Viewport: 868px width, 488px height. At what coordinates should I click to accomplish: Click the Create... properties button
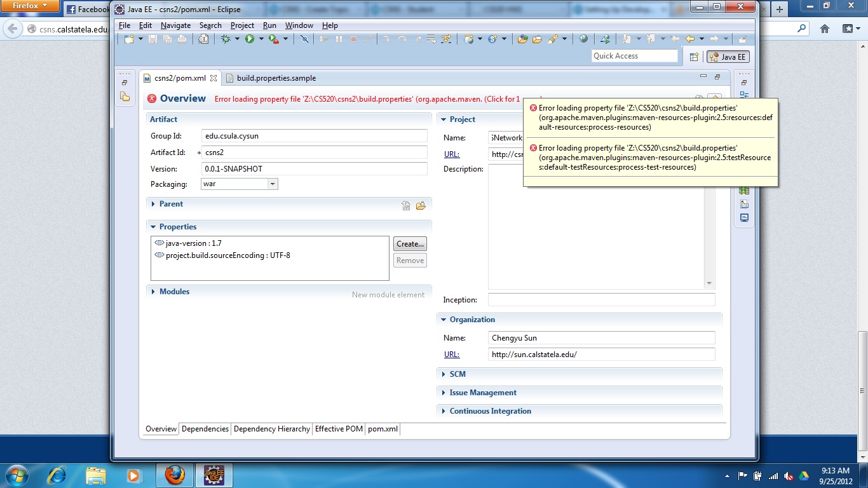click(x=410, y=244)
